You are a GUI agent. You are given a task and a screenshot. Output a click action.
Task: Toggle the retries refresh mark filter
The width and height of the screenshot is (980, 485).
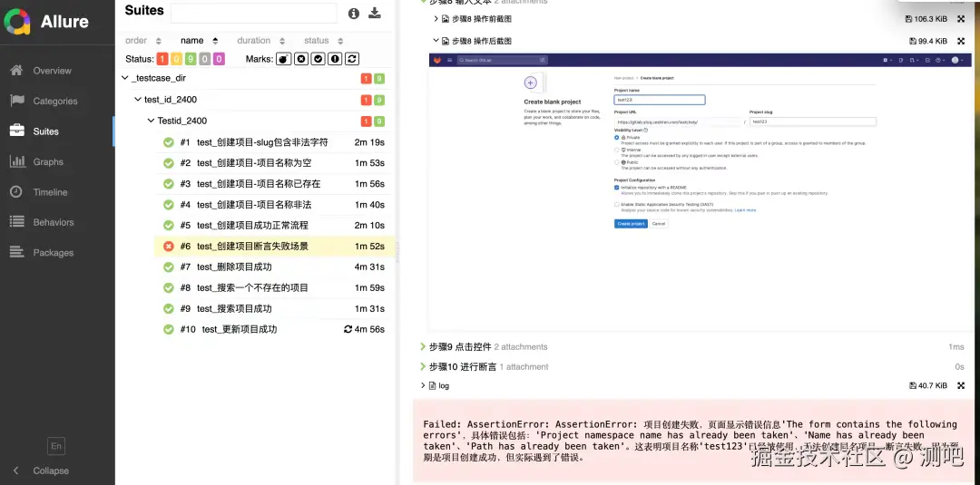click(x=352, y=59)
